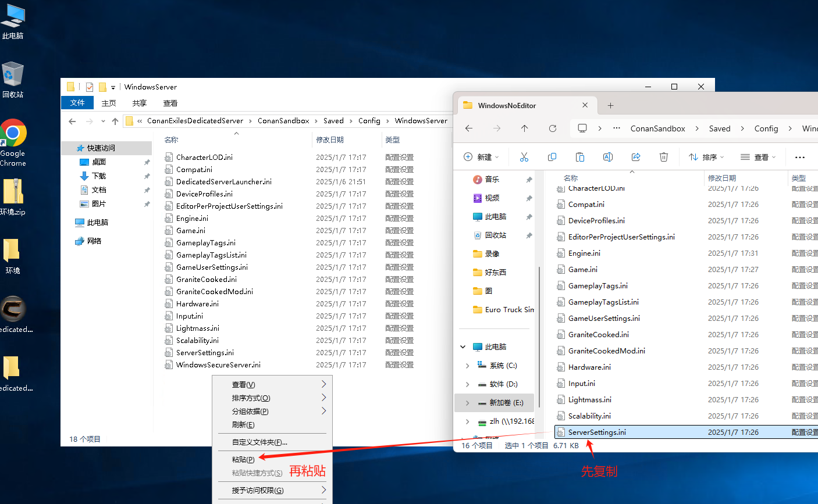Viewport: 818px width, 504px height.
Task: Open the 排序 sort dropdown
Action: coord(706,157)
